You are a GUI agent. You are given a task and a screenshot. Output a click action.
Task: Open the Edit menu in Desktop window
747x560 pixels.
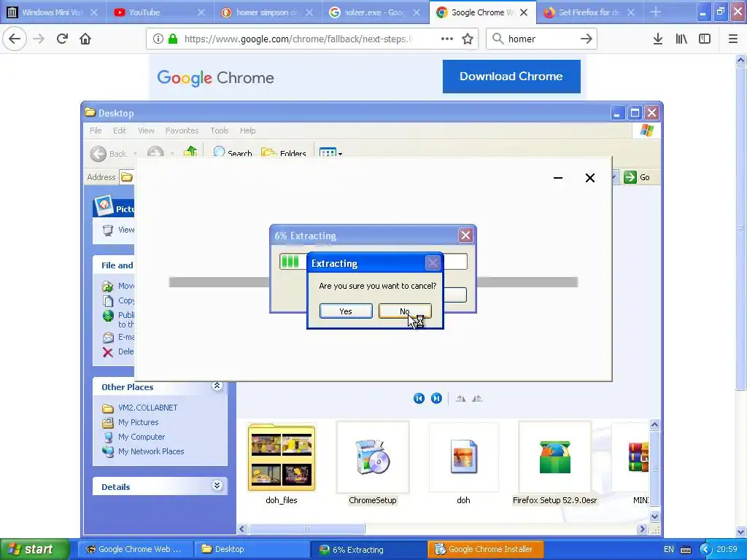(x=120, y=131)
